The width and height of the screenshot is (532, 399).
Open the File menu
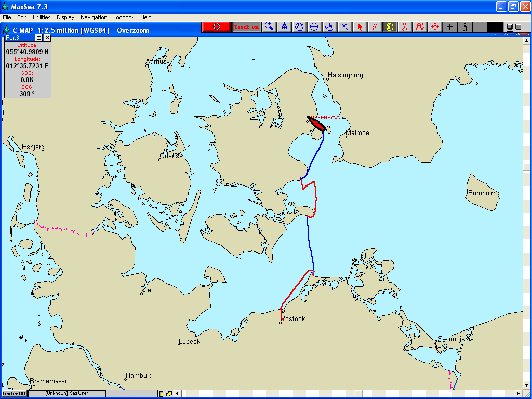coord(7,17)
